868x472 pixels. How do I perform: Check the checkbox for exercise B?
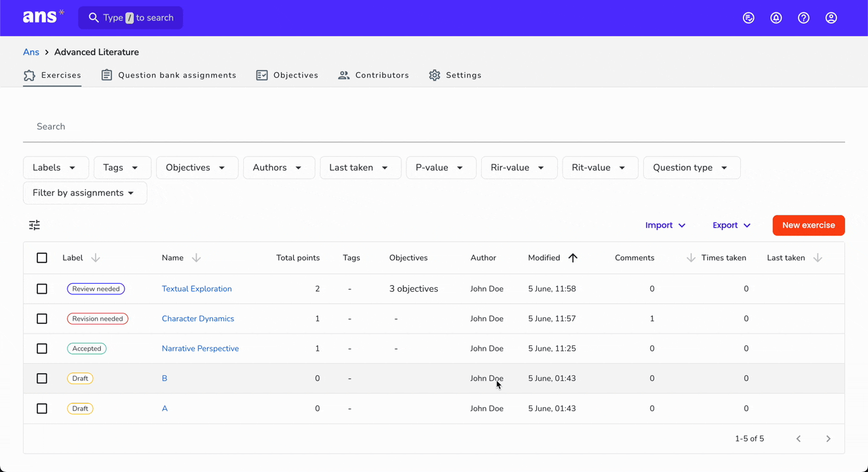[x=42, y=378]
